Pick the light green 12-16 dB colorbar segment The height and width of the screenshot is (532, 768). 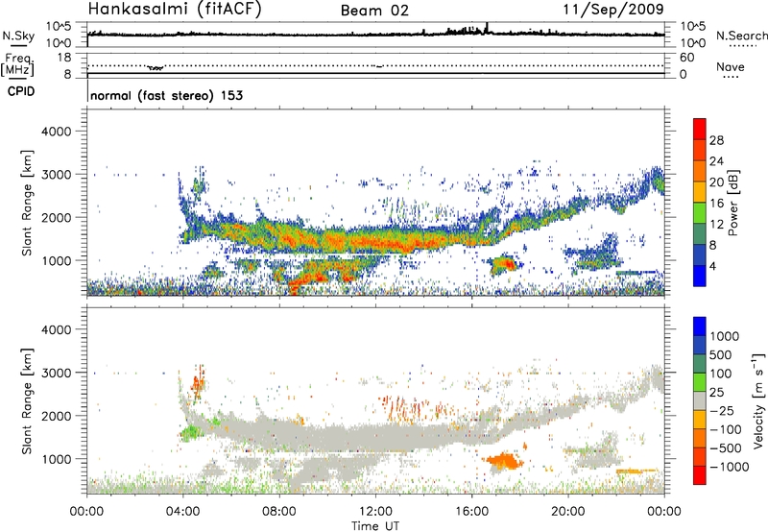[700, 213]
